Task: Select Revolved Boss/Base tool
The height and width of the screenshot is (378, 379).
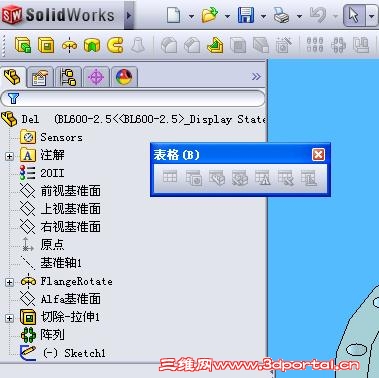Action: (x=69, y=45)
